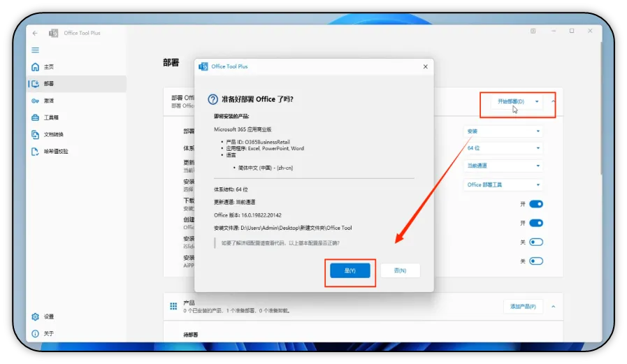Screen dimensions: 627x364
Task: Open the 关于 about page
Action: point(76,334)
